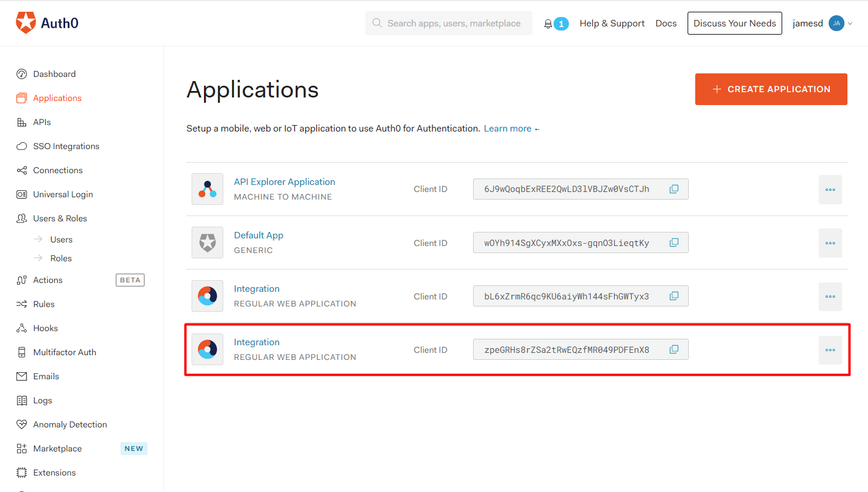Screen dimensions: 868x492
Task: Click the Rules shuffle icon
Action: point(22,304)
